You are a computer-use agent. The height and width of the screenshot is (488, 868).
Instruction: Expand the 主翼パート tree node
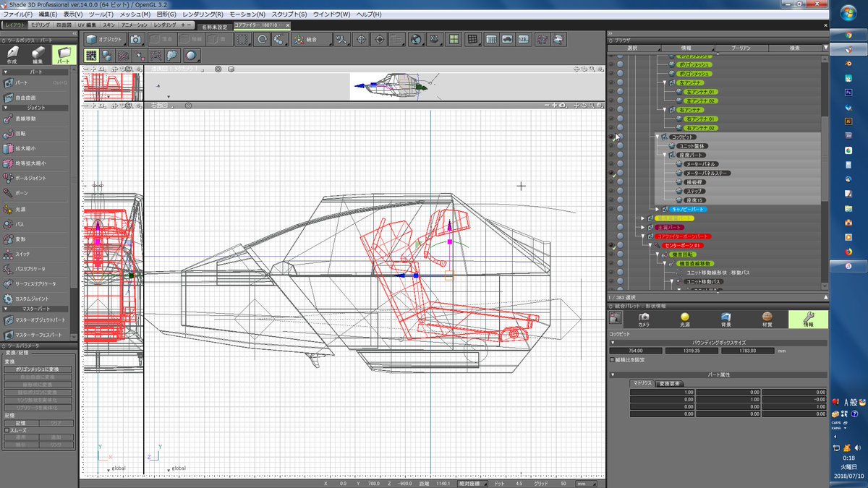click(643, 227)
